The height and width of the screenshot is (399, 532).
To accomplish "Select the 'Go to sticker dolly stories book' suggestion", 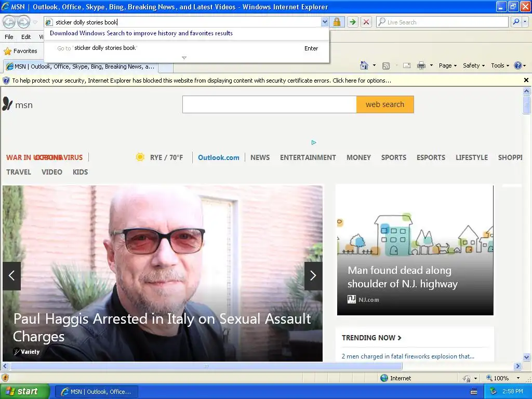I will [187, 48].
